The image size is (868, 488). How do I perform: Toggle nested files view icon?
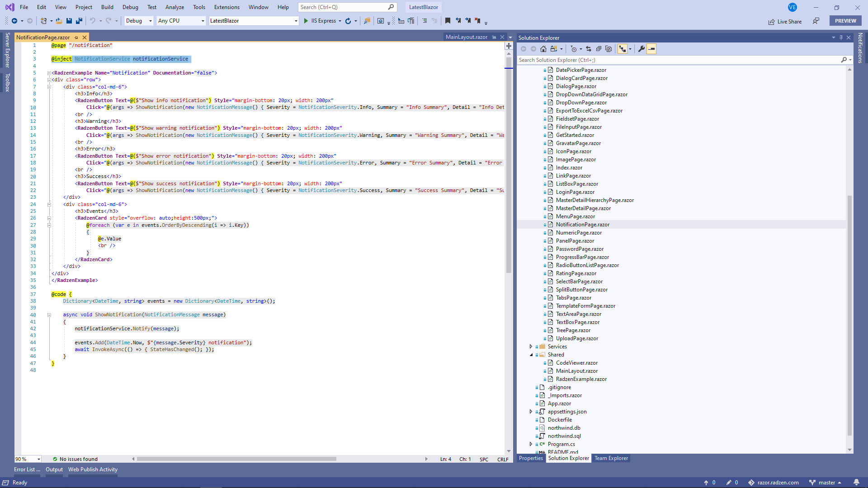(x=623, y=49)
